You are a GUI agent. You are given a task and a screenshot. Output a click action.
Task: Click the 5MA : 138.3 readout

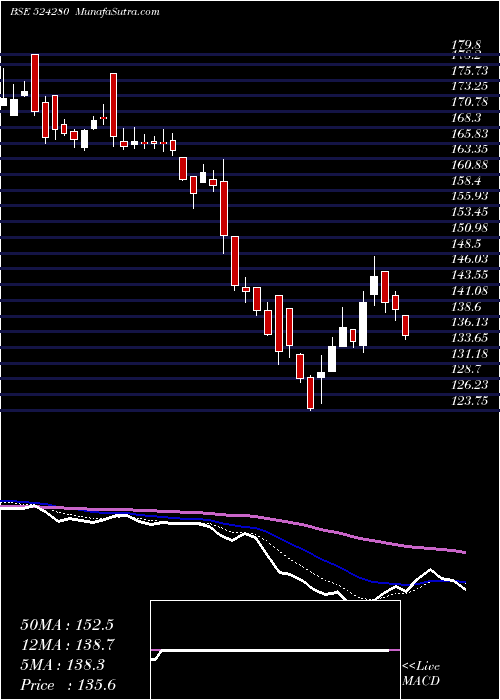click(62, 665)
